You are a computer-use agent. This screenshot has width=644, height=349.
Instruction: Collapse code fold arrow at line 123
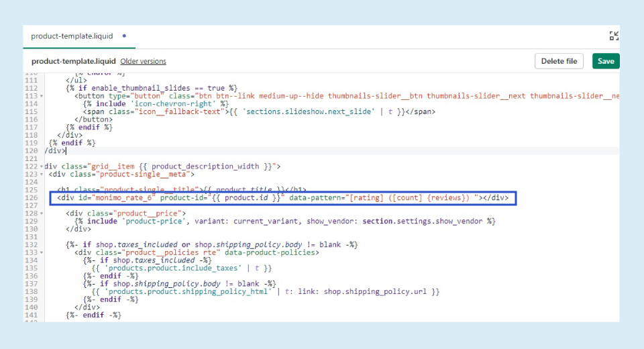pos(42,174)
